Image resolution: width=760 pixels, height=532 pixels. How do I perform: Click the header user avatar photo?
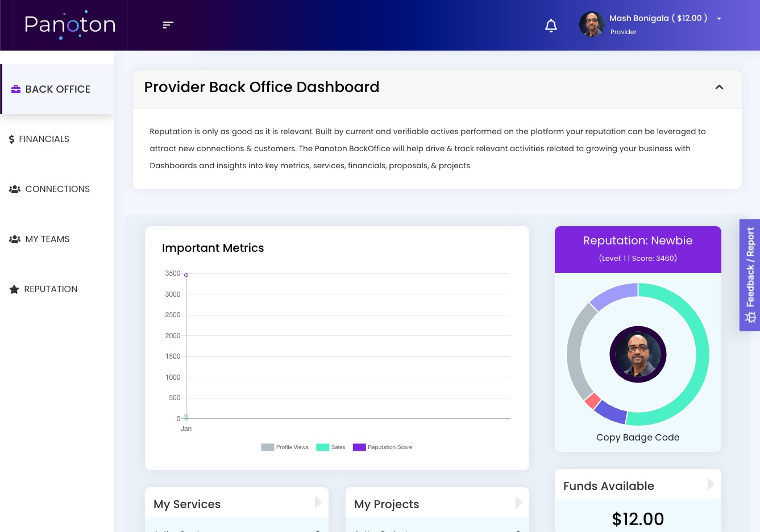(592, 24)
